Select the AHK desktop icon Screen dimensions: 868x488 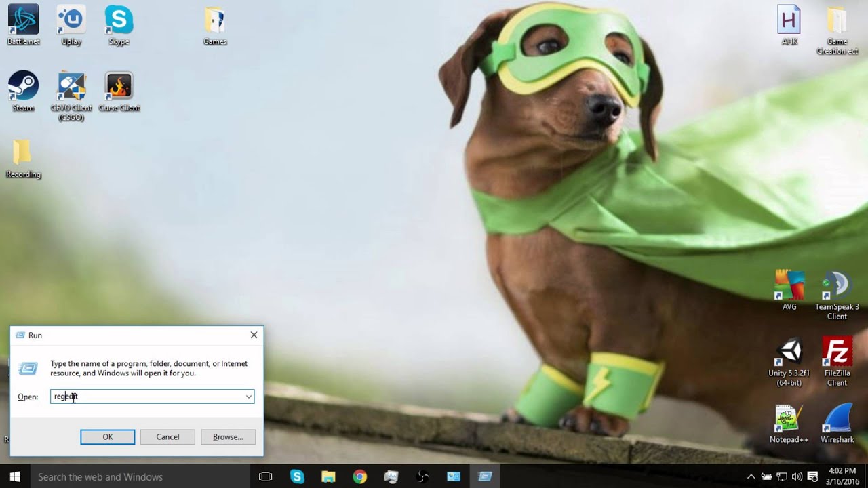click(x=789, y=25)
